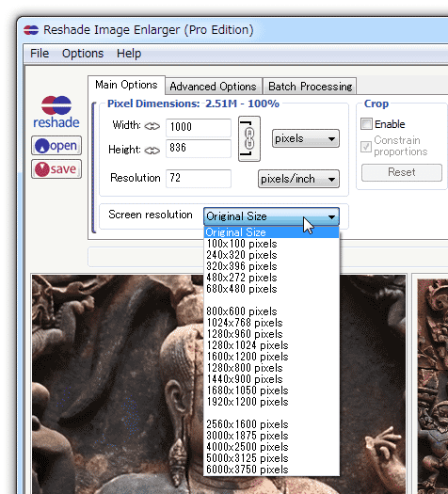The width and height of the screenshot is (448, 494).
Task: Click the Width arrows icon
Action: [x=152, y=126]
